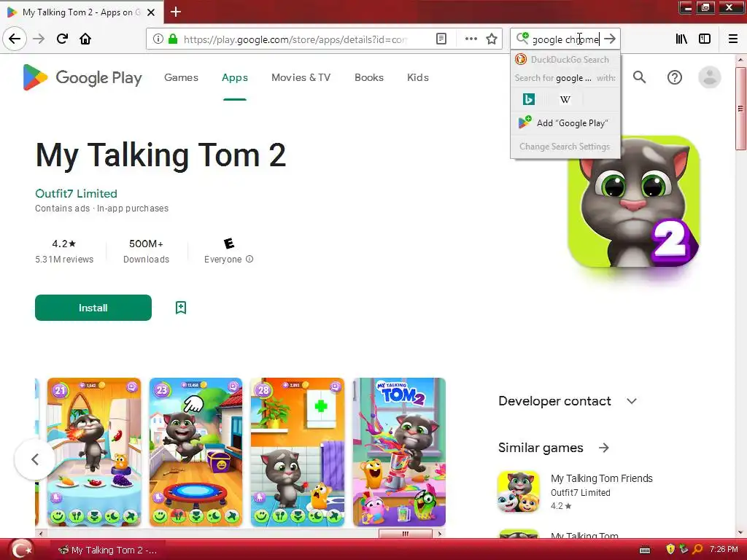Open the Kids tab
Screen dimensions: 747x560
[x=418, y=77]
